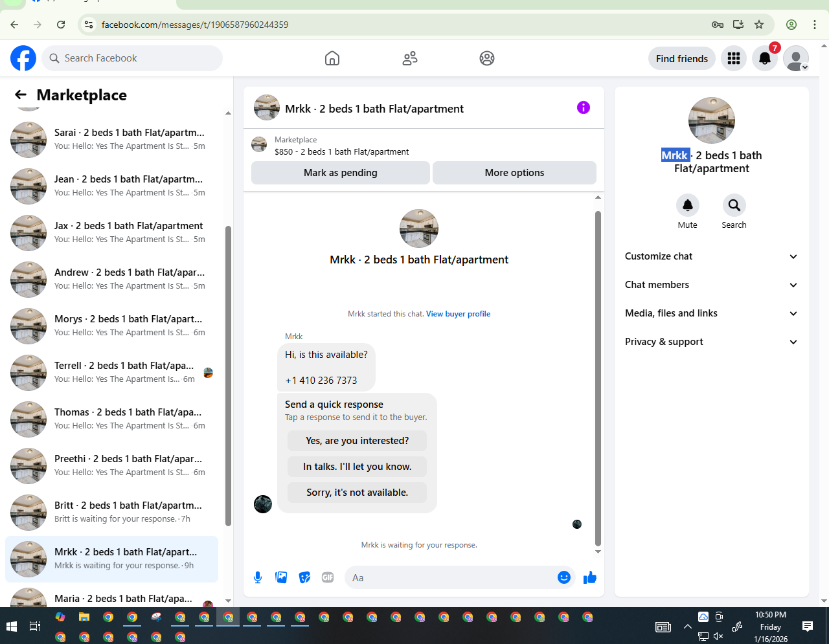Viewport: 829px width, 644px height.
Task: Open browser password key icon
Action: point(718,25)
